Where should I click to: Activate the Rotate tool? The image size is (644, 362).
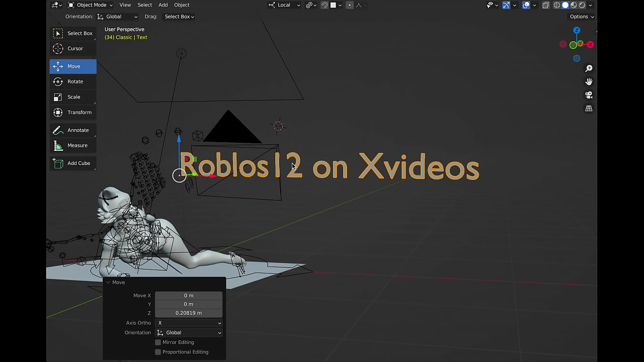pyautogui.click(x=73, y=81)
